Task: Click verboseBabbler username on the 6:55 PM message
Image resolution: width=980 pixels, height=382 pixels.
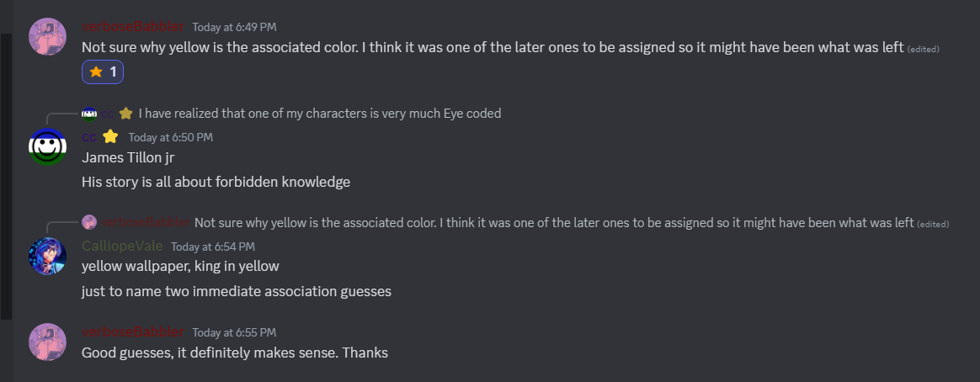Action: pyautogui.click(x=132, y=332)
